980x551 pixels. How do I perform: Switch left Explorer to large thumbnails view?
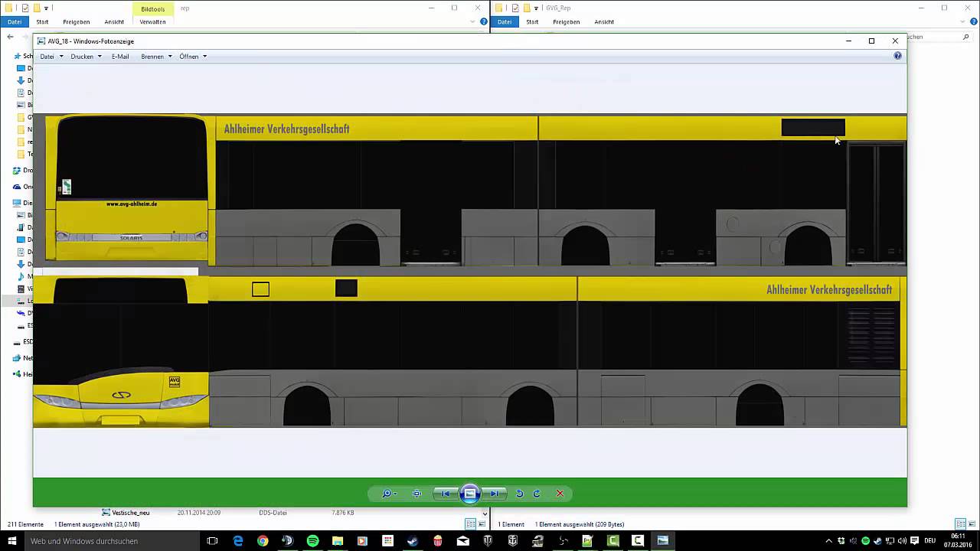coord(482,524)
